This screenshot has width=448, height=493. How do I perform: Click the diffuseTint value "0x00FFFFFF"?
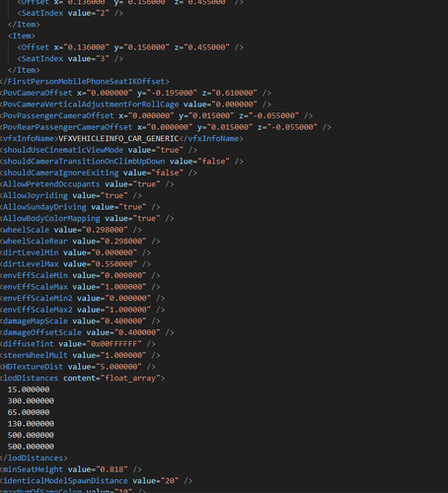114,344
